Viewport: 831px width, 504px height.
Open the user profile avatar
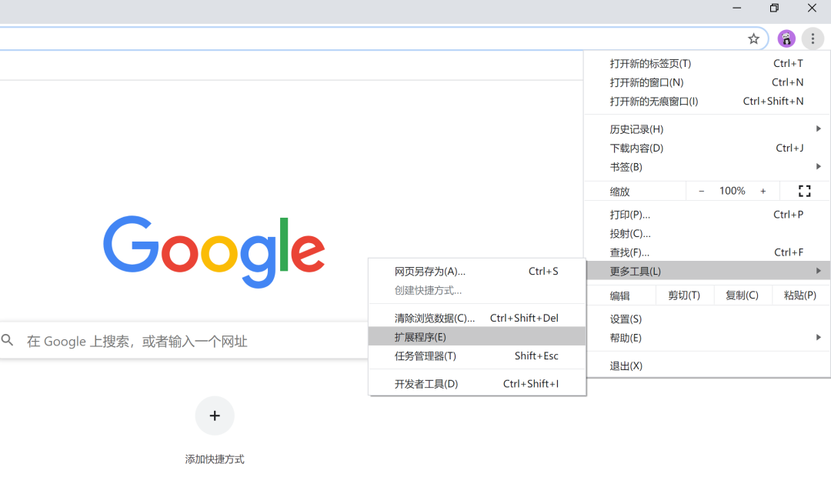click(x=786, y=38)
